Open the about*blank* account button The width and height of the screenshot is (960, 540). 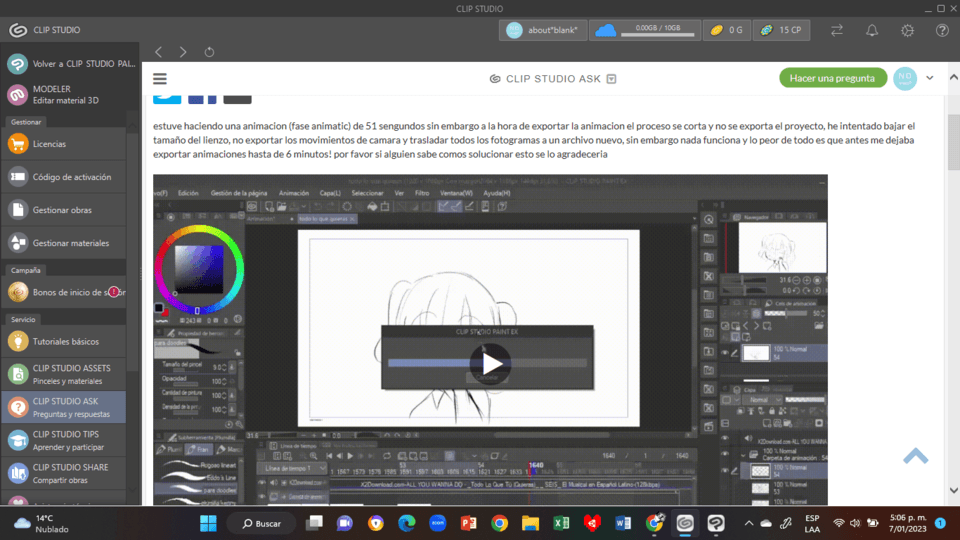[542, 30]
